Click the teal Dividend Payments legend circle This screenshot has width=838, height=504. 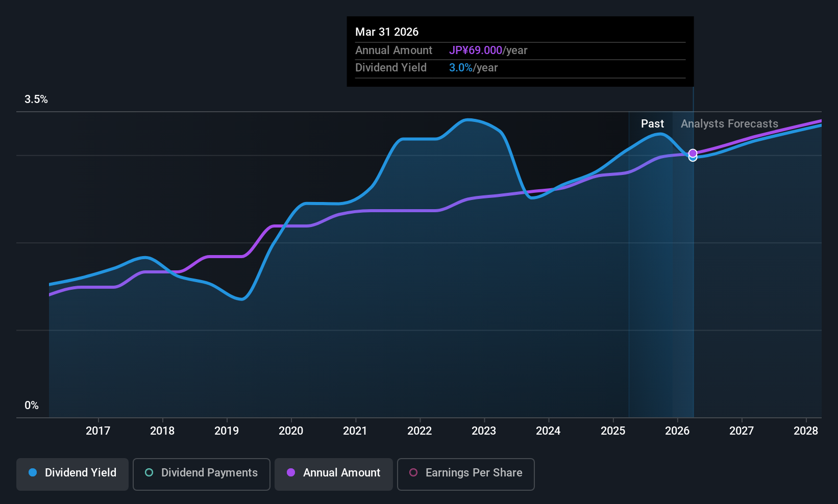(x=149, y=473)
